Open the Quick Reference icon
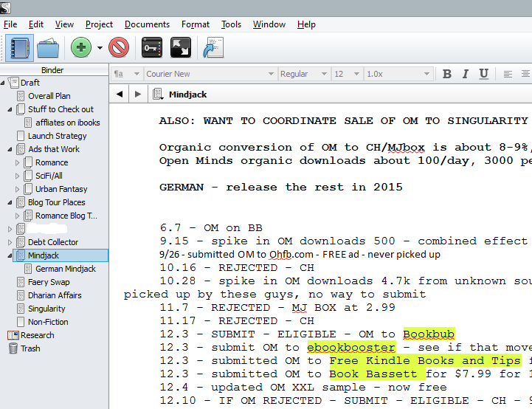Viewport: 532px width, 409px height. [214, 48]
